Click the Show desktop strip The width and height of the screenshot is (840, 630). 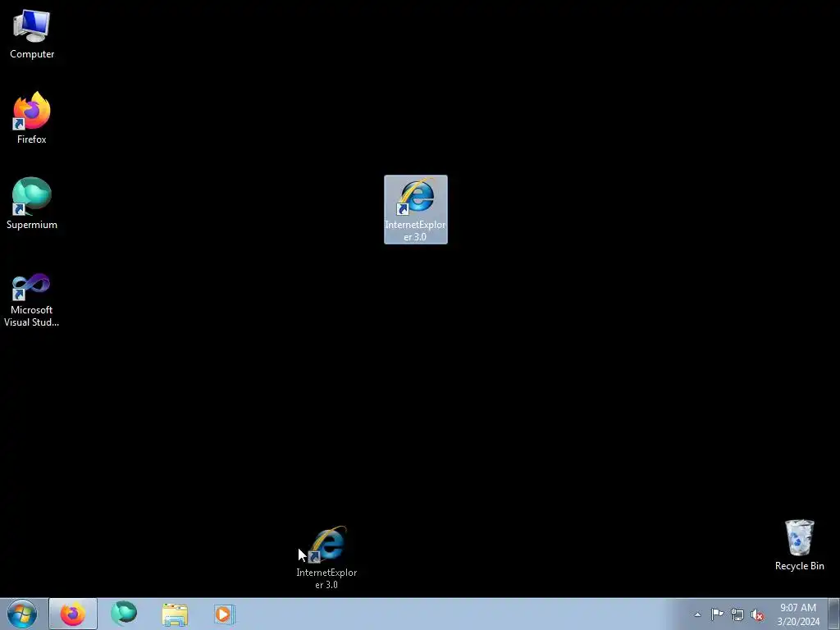click(x=833, y=614)
